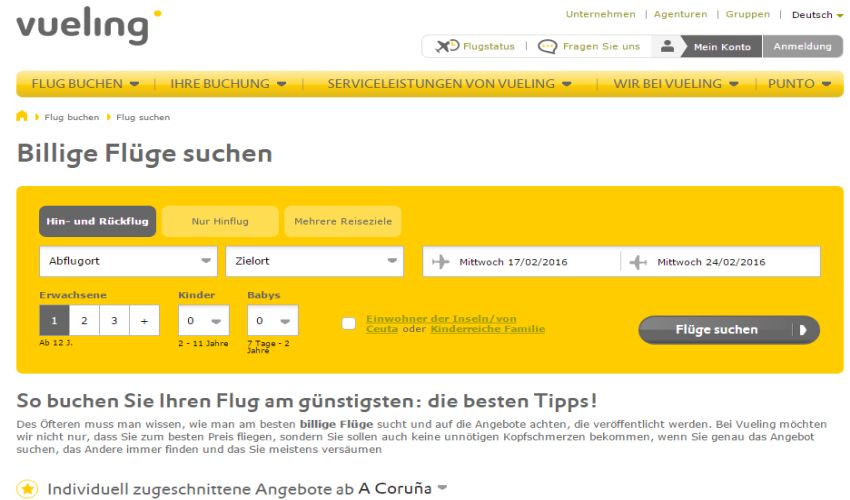Open the Agenturen link
The width and height of the screenshot is (850, 500).
point(680,14)
